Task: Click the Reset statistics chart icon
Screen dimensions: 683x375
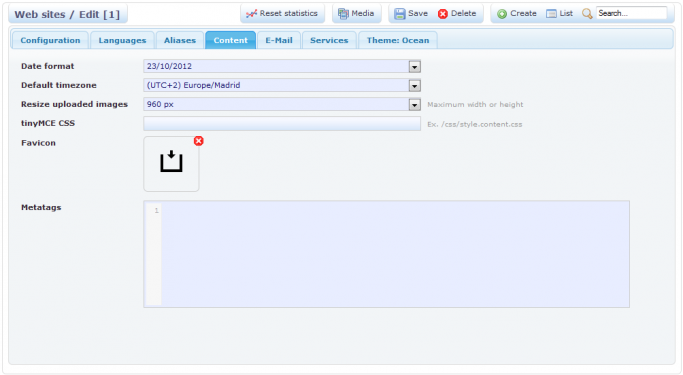Action: 251,14
